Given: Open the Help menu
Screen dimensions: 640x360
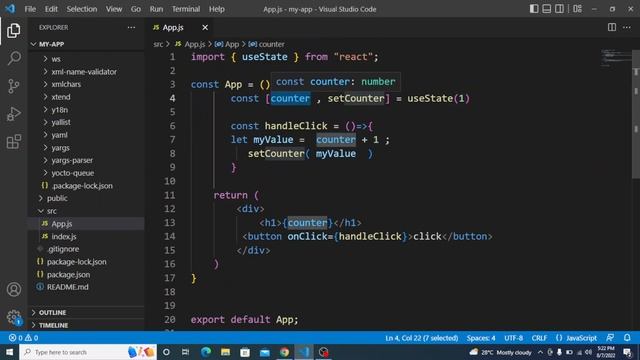Looking at the screenshot, I should pos(217,9).
